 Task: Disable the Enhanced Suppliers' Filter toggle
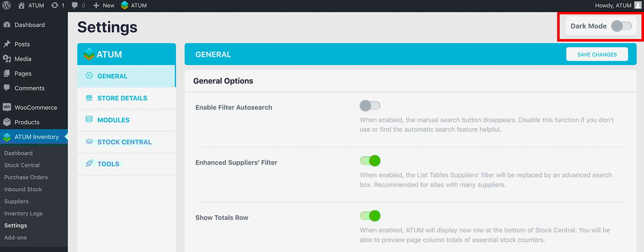(370, 161)
